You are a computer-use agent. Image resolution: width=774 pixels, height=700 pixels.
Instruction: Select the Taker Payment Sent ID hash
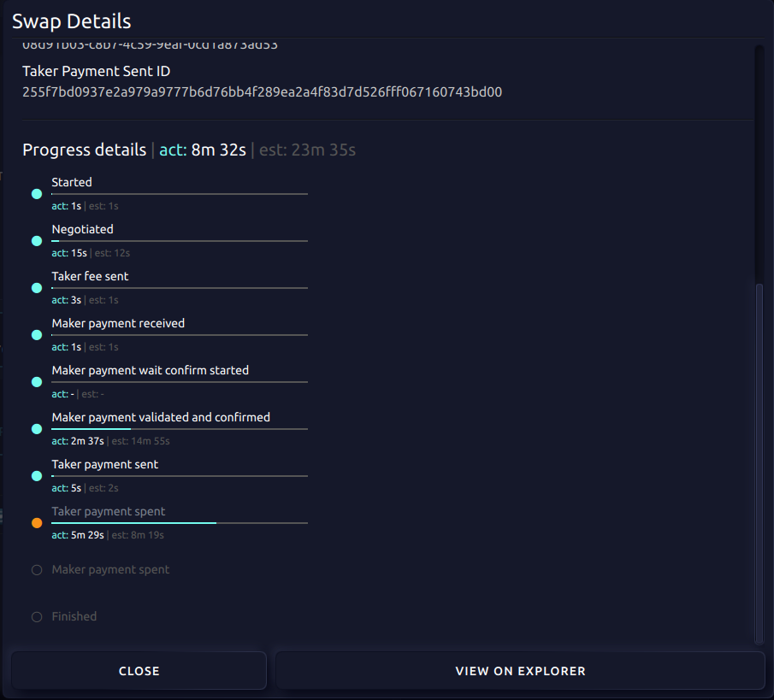(262, 92)
